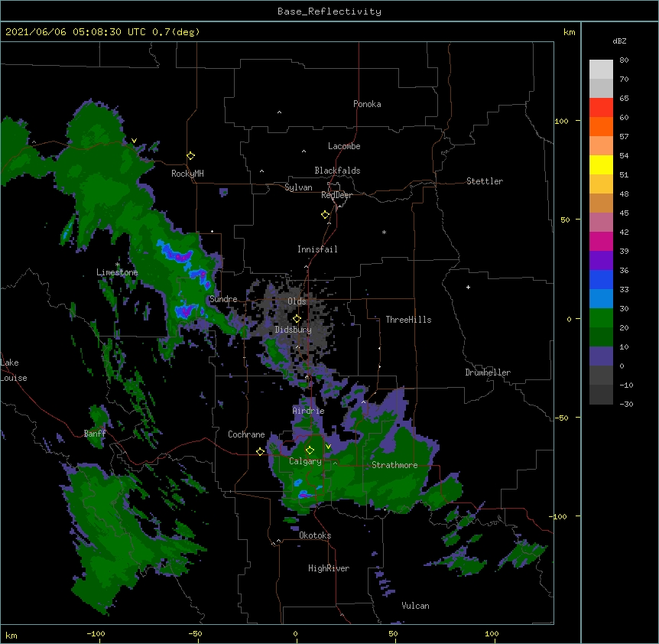The width and height of the screenshot is (659, 644).
Task: Click the -100 tick on bottom axis
Action: coord(96,633)
